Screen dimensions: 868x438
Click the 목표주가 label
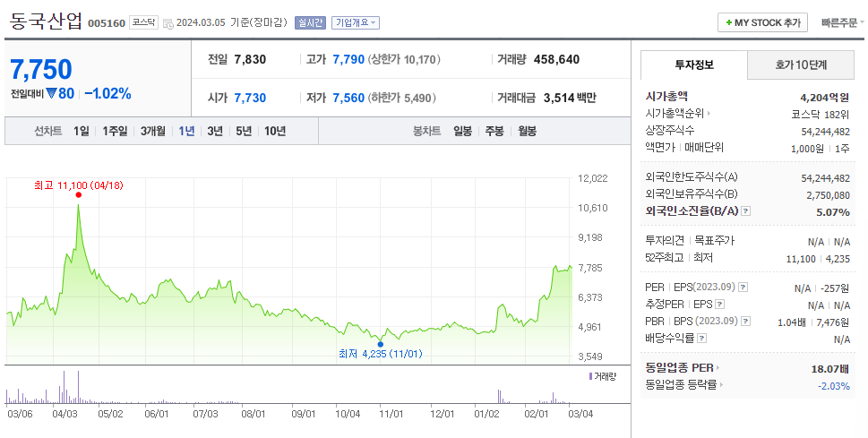pos(715,240)
